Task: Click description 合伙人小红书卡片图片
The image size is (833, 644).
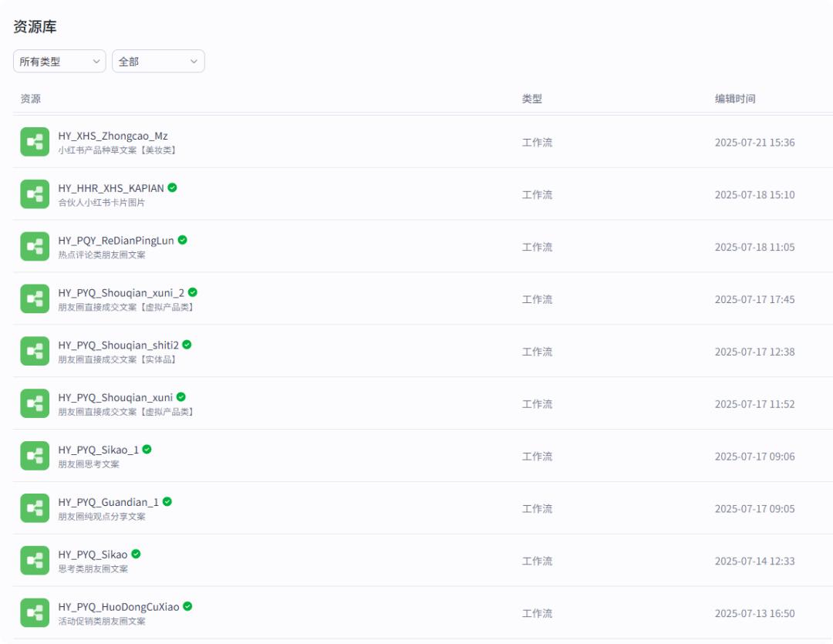Action: pos(102,202)
